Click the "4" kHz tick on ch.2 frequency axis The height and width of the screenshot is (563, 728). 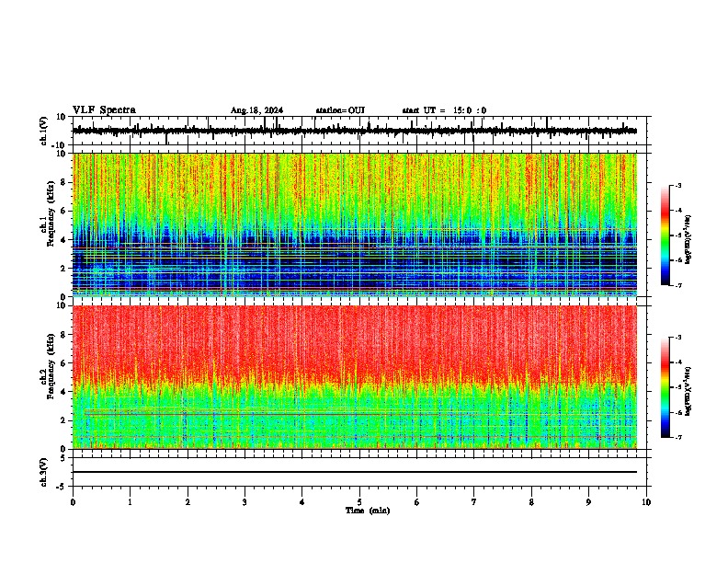click(63, 392)
